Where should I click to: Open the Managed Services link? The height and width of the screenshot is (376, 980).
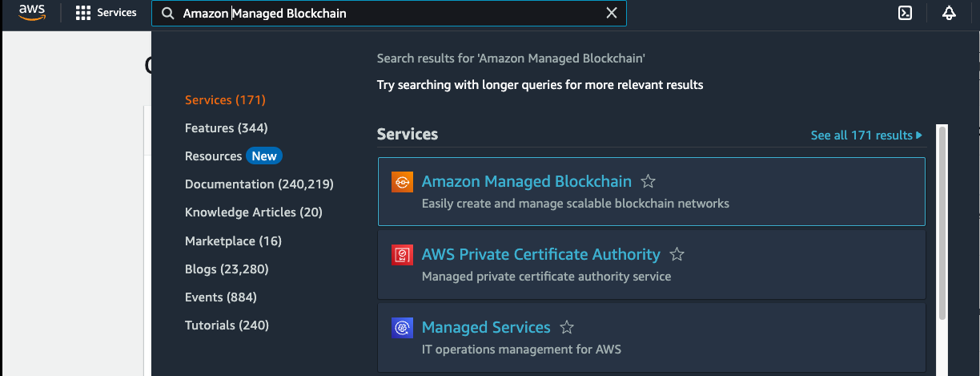(x=486, y=328)
